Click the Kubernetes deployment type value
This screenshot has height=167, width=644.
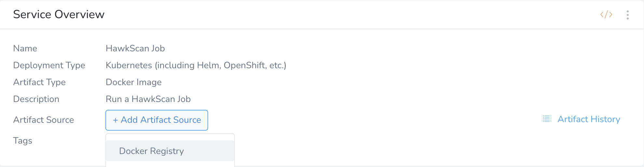click(x=195, y=65)
